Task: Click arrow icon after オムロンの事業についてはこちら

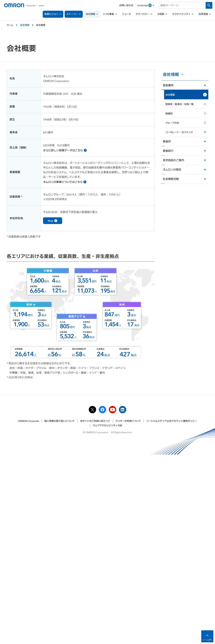Action: click(85, 182)
